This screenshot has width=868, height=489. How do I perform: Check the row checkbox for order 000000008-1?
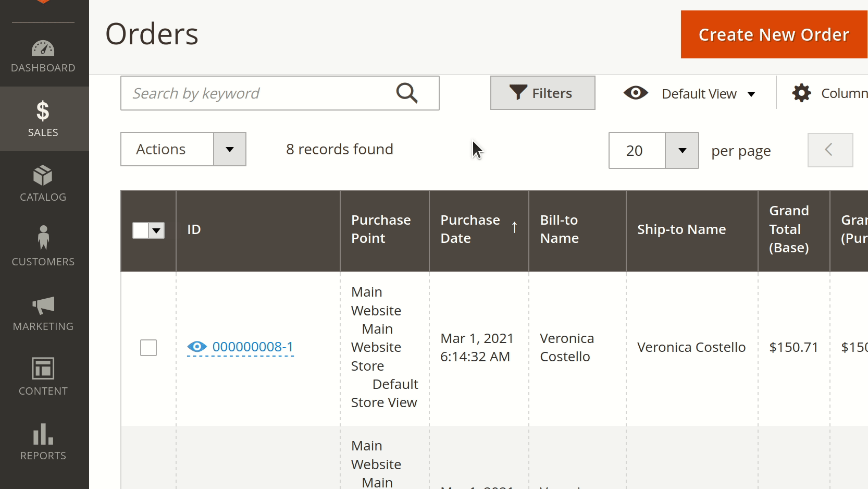point(148,348)
